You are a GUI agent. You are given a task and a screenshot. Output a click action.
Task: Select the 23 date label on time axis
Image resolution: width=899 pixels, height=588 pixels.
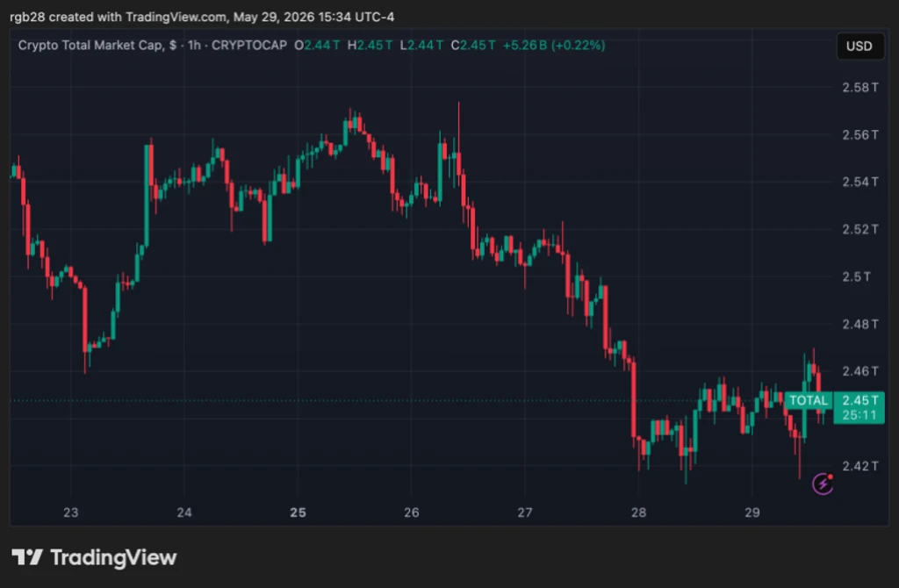click(x=70, y=513)
